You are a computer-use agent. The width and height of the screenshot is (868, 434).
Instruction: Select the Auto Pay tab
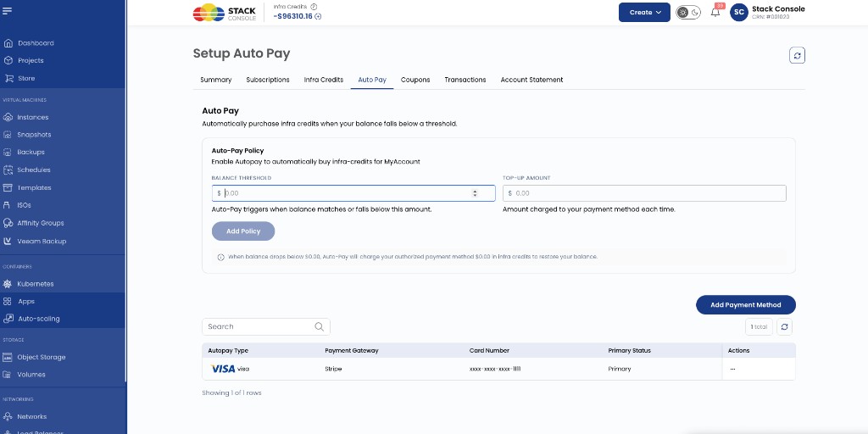point(372,80)
